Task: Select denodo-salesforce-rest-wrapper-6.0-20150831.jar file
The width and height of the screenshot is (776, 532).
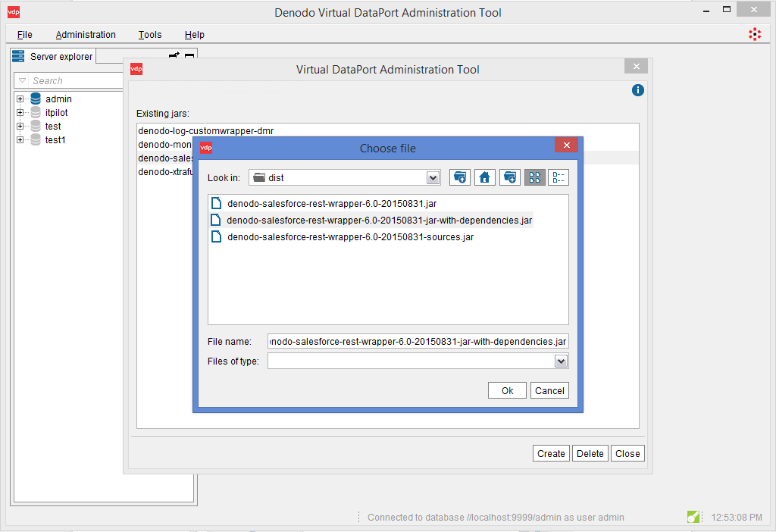Action: point(332,203)
